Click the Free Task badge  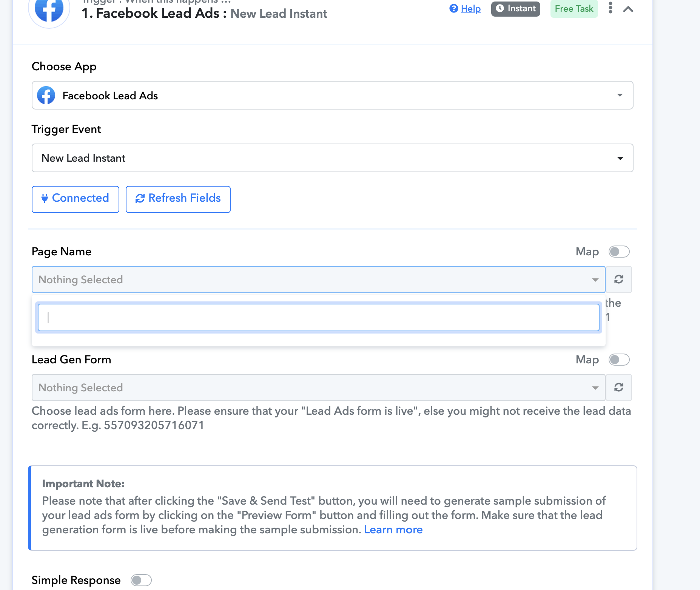click(x=574, y=9)
